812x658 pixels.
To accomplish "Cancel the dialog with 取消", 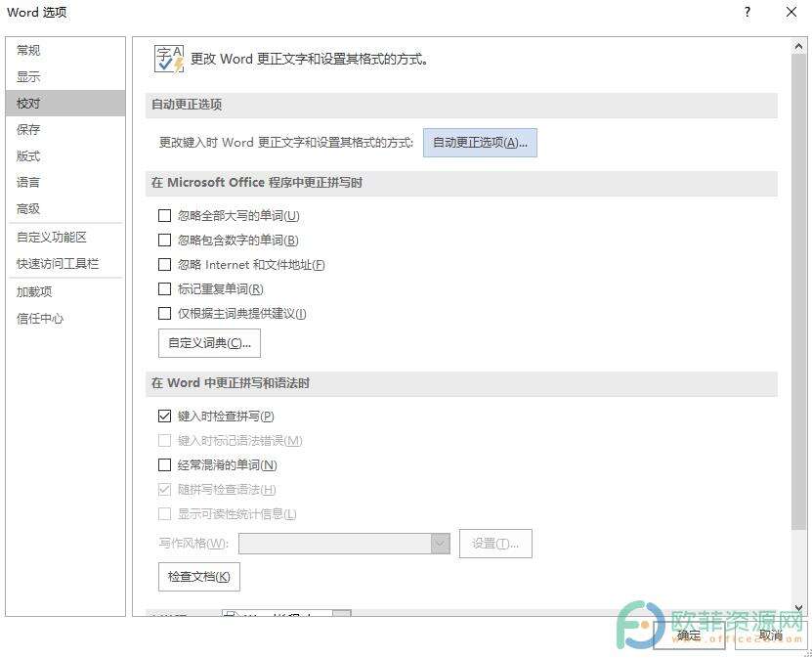I will pyautogui.click(x=771, y=635).
